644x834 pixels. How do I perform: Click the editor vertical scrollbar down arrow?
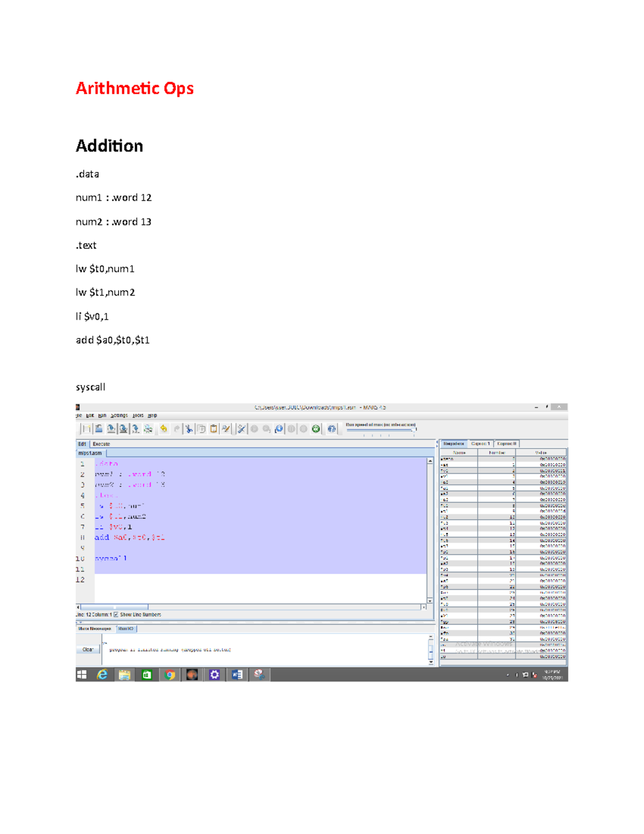tap(431, 602)
